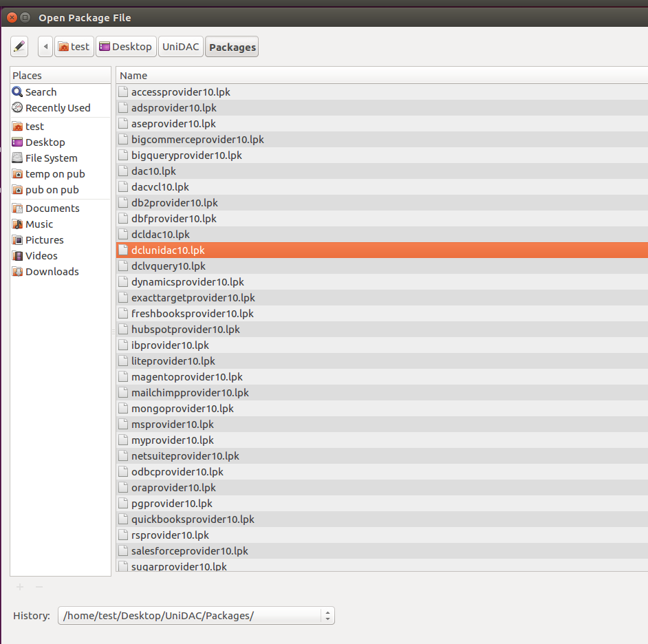648x644 pixels.
Task: Go to test folder in path bar
Action: [x=74, y=47]
